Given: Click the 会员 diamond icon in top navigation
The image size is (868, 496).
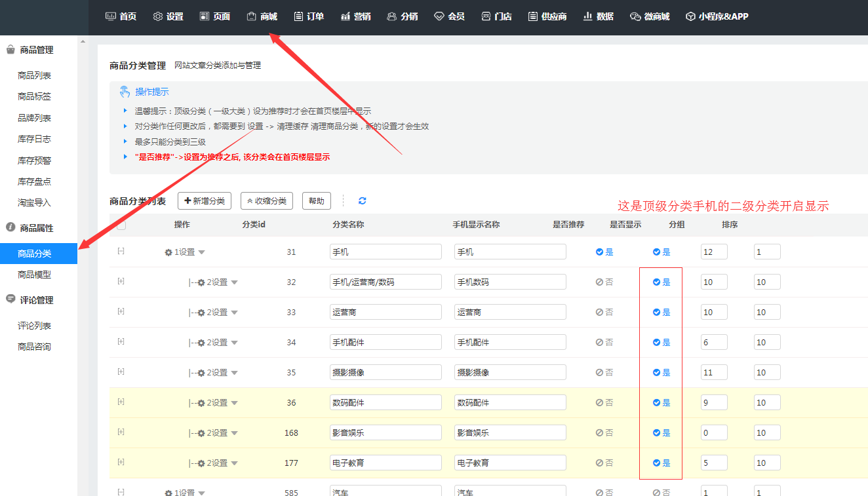Looking at the screenshot, I should coord(439,16).
